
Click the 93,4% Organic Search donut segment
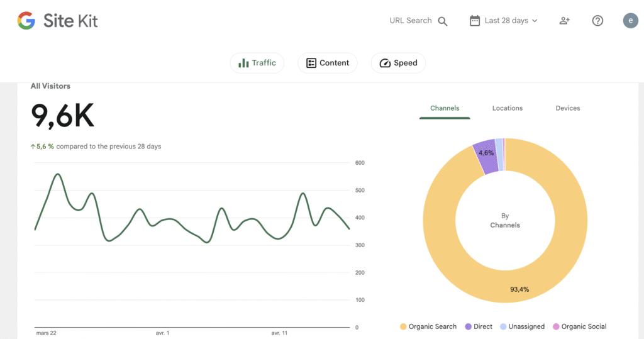click(519, 289)
